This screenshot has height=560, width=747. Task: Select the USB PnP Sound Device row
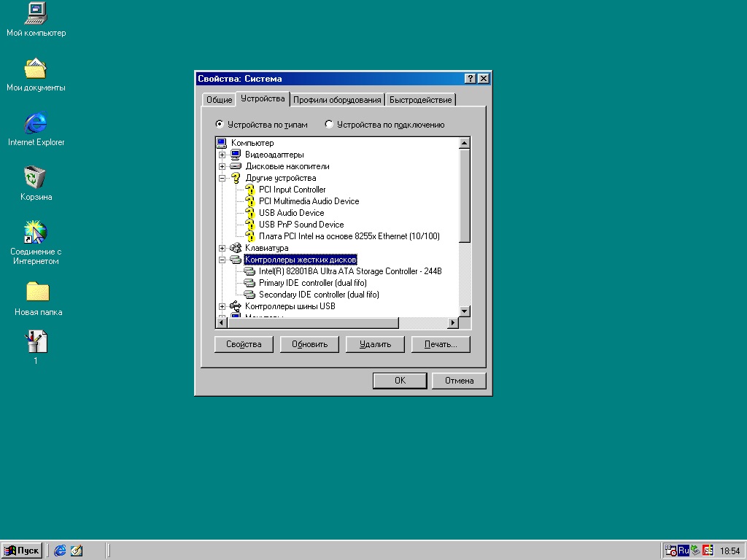(x=301, y=225)
